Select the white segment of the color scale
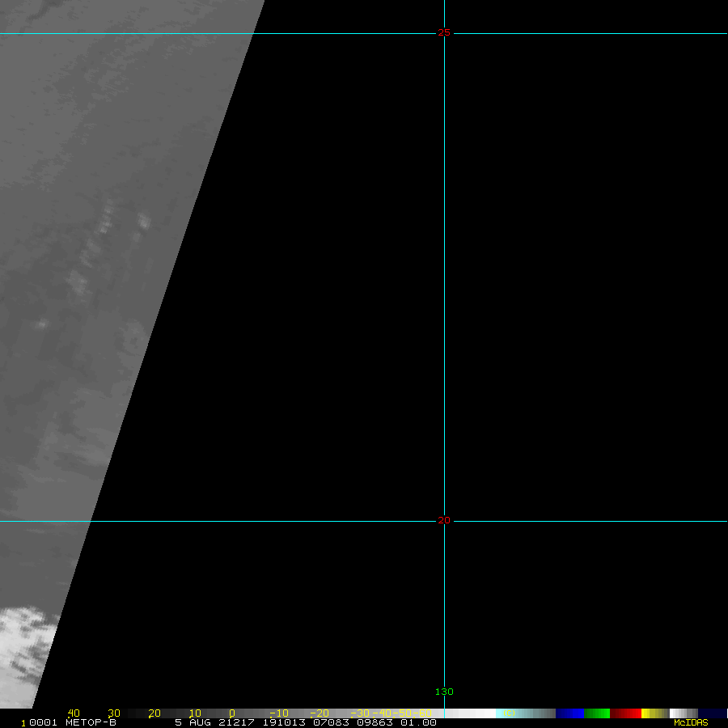Screen dimensions: 728x728 click(477, 713)
